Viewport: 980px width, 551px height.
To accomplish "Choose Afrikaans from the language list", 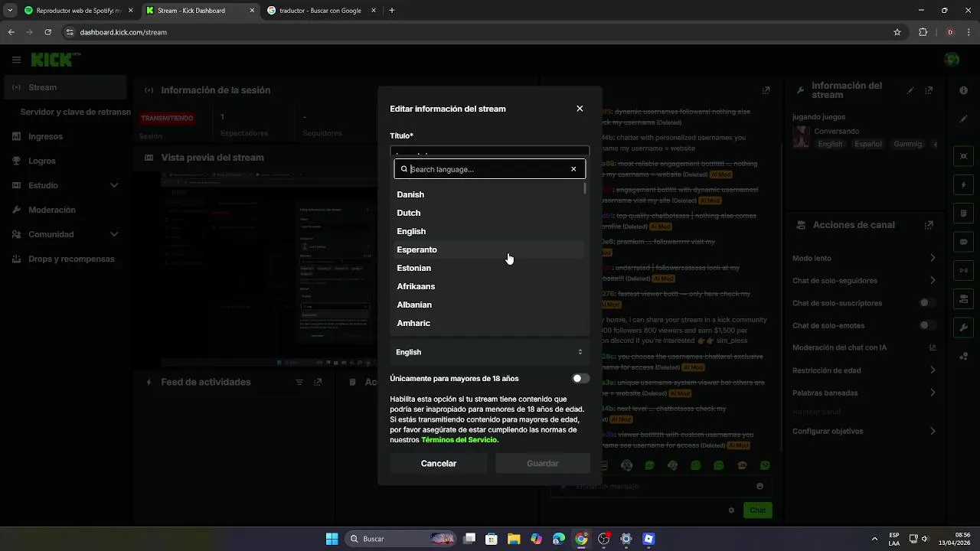I will tap(490, 286).
